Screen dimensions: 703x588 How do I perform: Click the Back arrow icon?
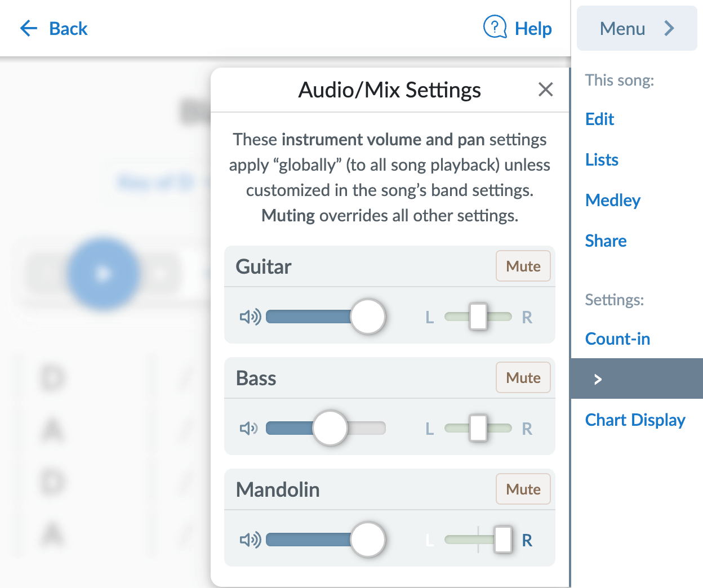click(x=28, y=28)
